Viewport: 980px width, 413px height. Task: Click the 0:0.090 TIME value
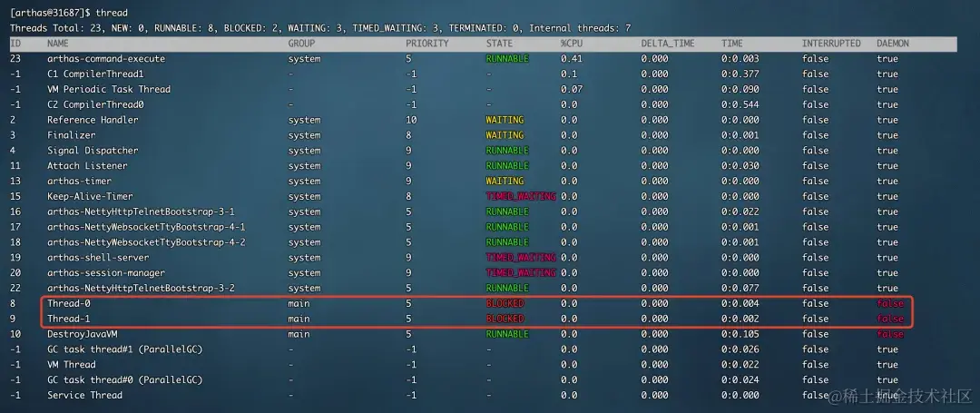740,89
